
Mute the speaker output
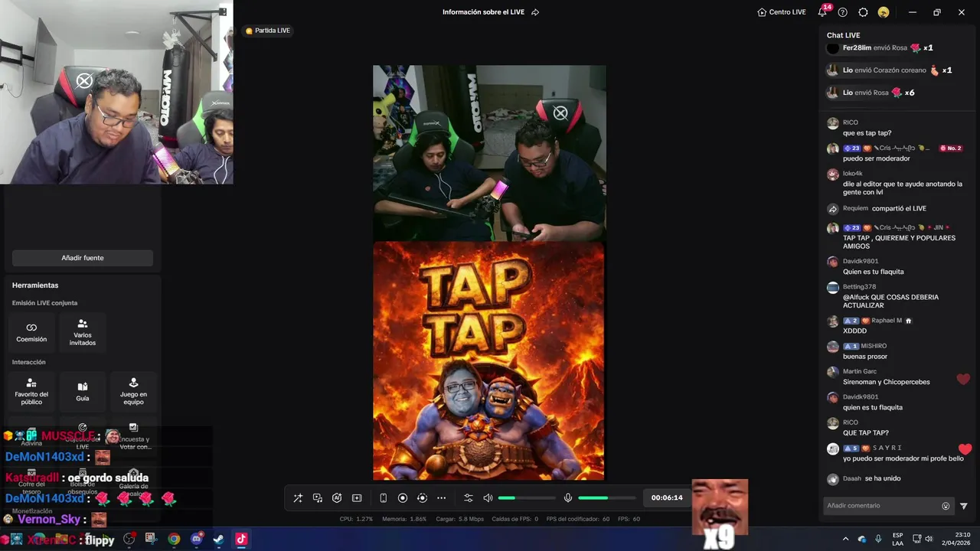coord(488,498)
